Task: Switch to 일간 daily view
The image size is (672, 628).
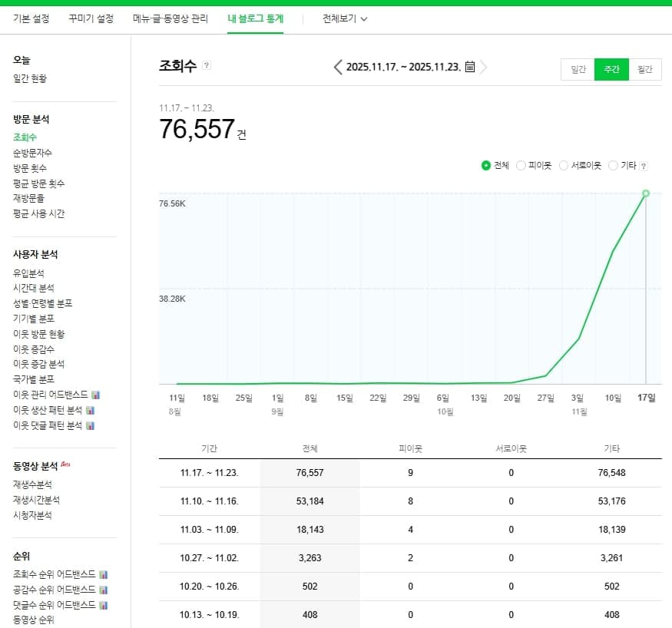Action: 578,69
